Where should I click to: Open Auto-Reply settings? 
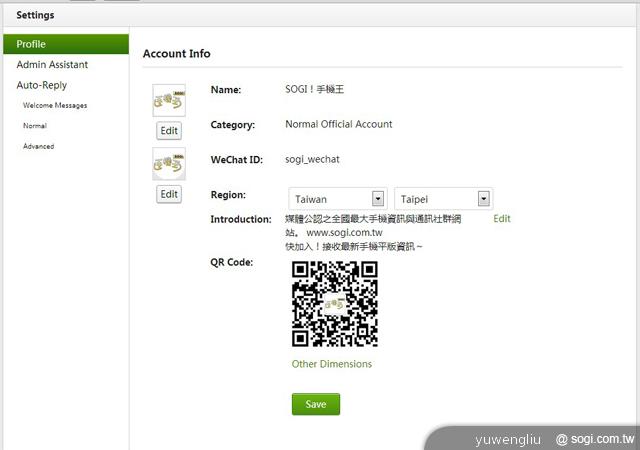[x=42, y=85]
